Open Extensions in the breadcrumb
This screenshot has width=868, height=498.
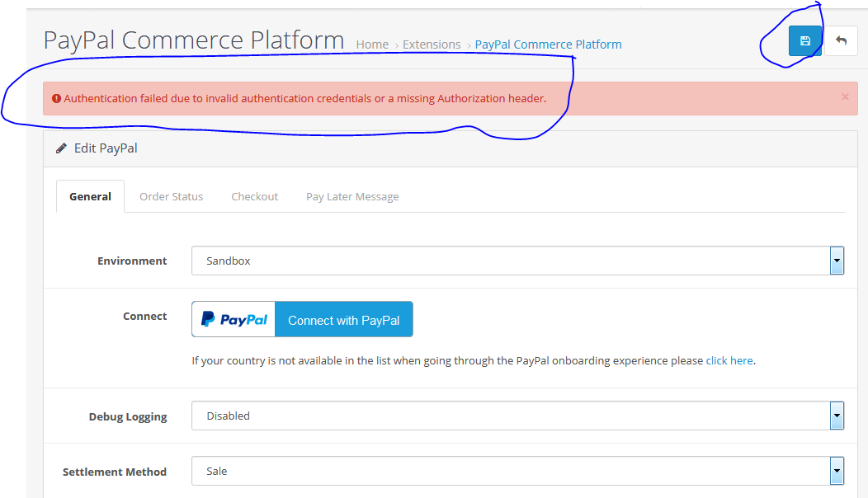click(x=432, y=45)
